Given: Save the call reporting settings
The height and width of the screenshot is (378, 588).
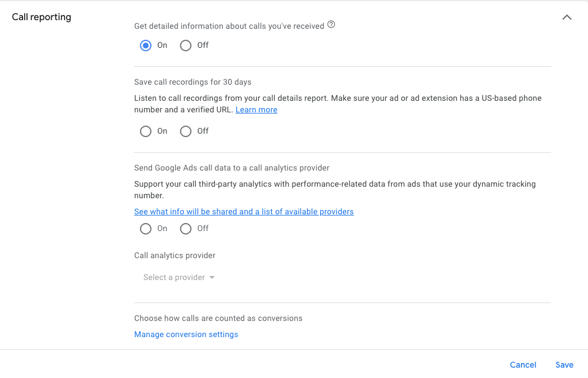Looking at the screenshot, I should [x=564, y=365].
